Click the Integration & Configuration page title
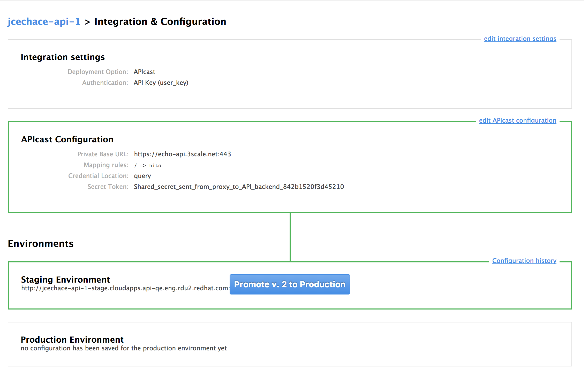This screenshot has height=383, width=588. pos(160,22)
